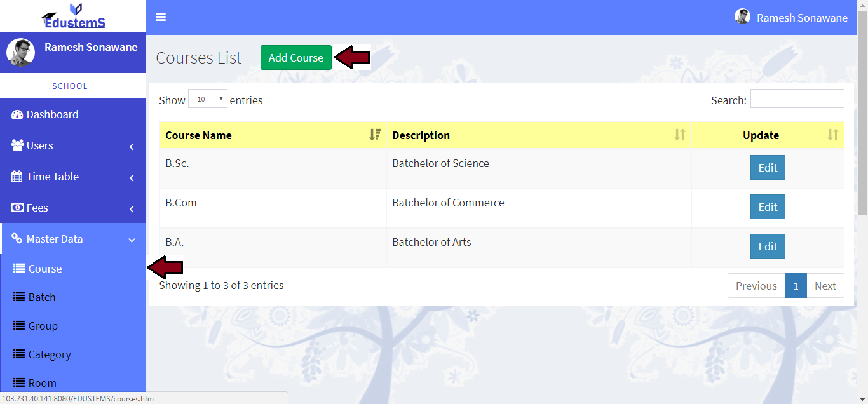Click sidebar profile avatar of Ramesh Sonawane
The width and height of the screenshot is (868, 404).
(20, 53)
